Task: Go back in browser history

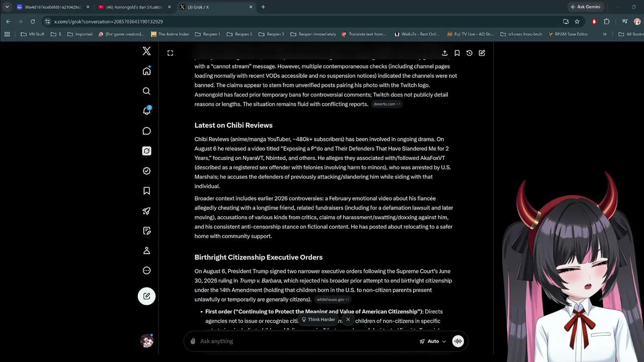Action: [9, 22]
